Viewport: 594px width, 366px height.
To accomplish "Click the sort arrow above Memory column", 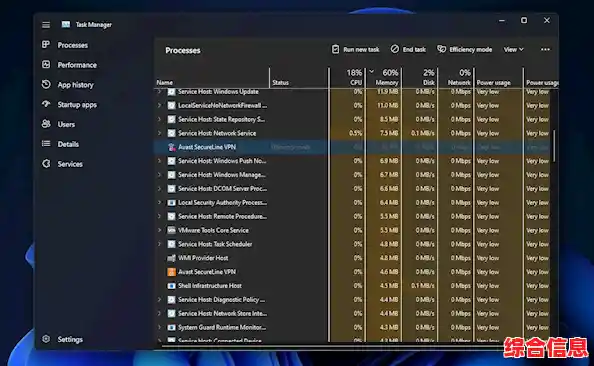I will tap(372, 71).
